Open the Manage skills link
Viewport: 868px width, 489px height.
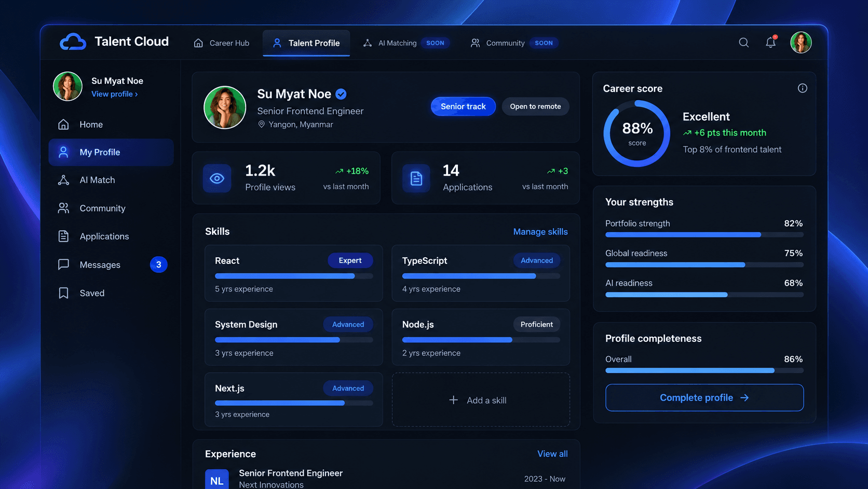[x=540, y=232]
